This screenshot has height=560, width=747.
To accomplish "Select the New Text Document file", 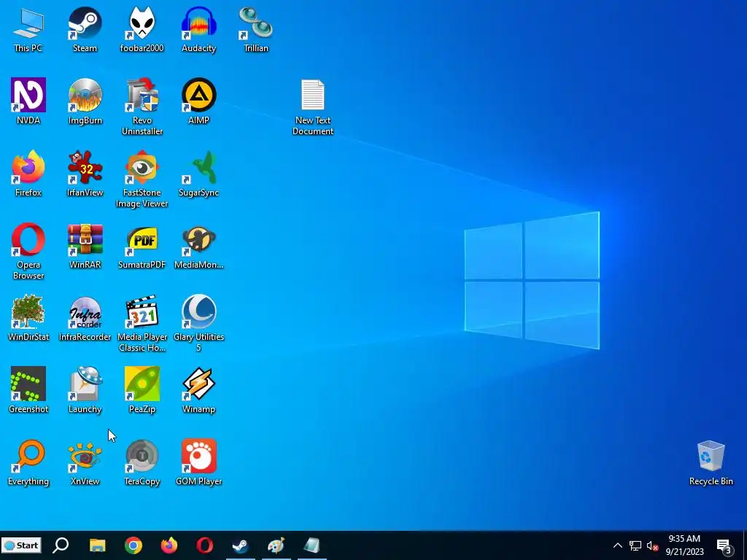I will click(313, 108).
